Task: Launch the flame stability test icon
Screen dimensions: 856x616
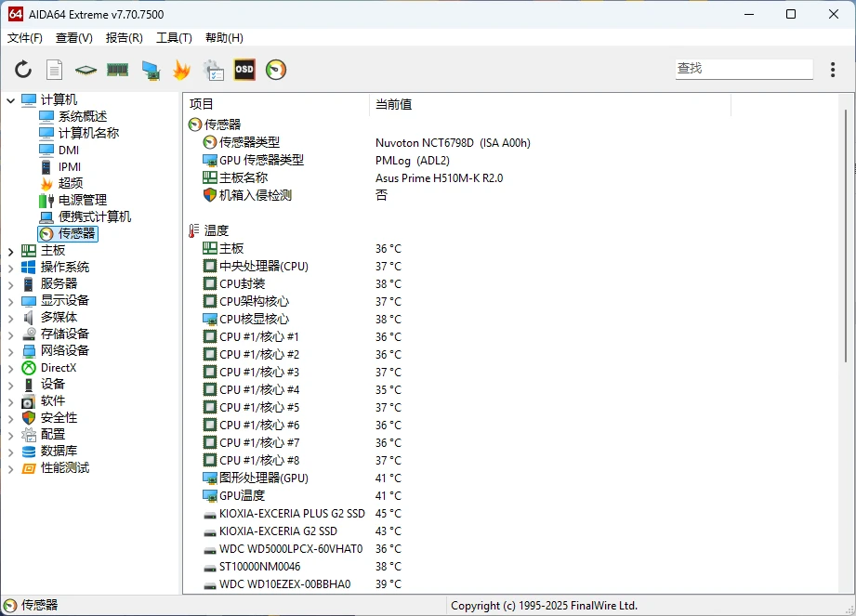Action: coord(181,70)
